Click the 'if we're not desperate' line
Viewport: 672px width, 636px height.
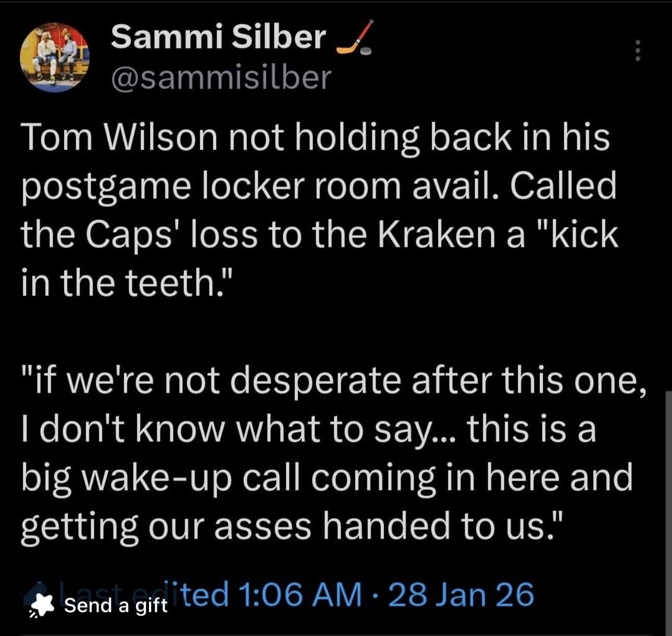(x=333, y=380)
